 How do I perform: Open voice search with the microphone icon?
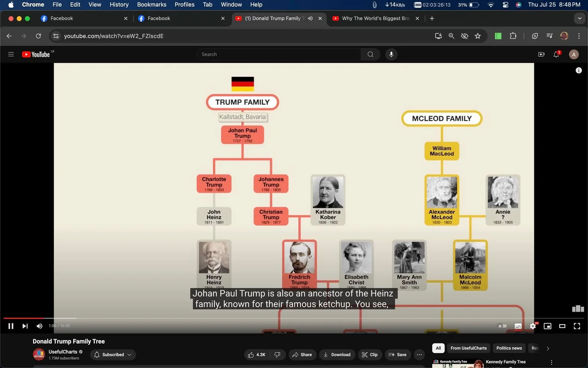pos(391,54)
